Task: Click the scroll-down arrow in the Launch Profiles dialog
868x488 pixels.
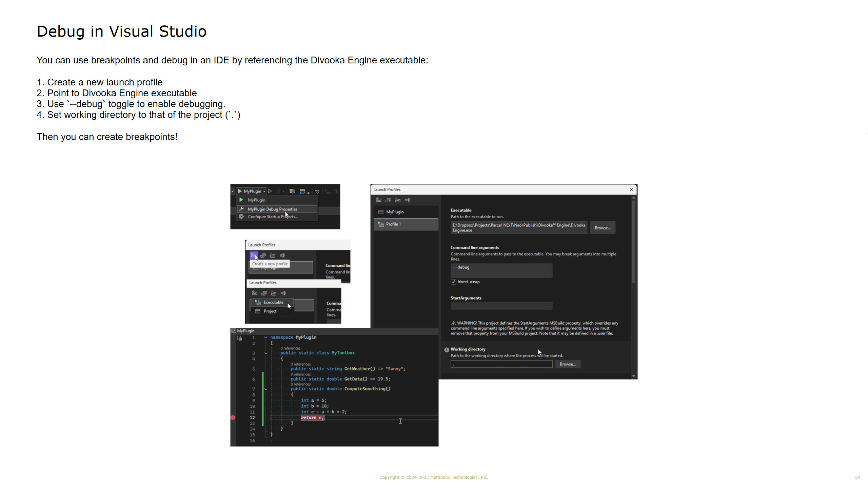Action: click(633, 376)
